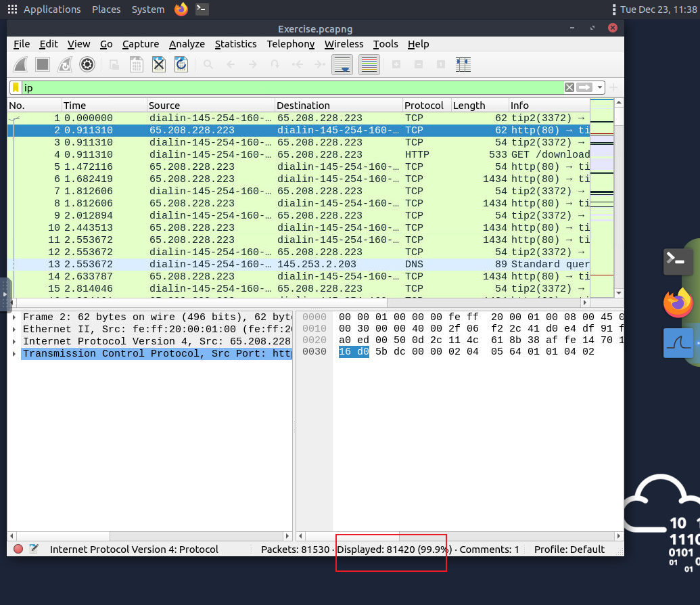The width and height of the screenshot is (700, 605).
Task: Open the Edit menu
Action: pos(49,44)
